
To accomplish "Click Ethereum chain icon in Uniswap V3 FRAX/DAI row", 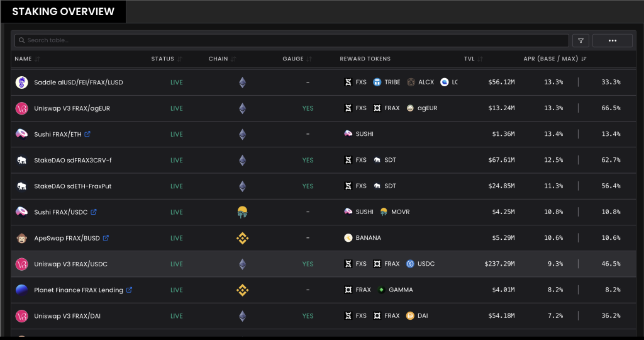I will click(242, 315).
